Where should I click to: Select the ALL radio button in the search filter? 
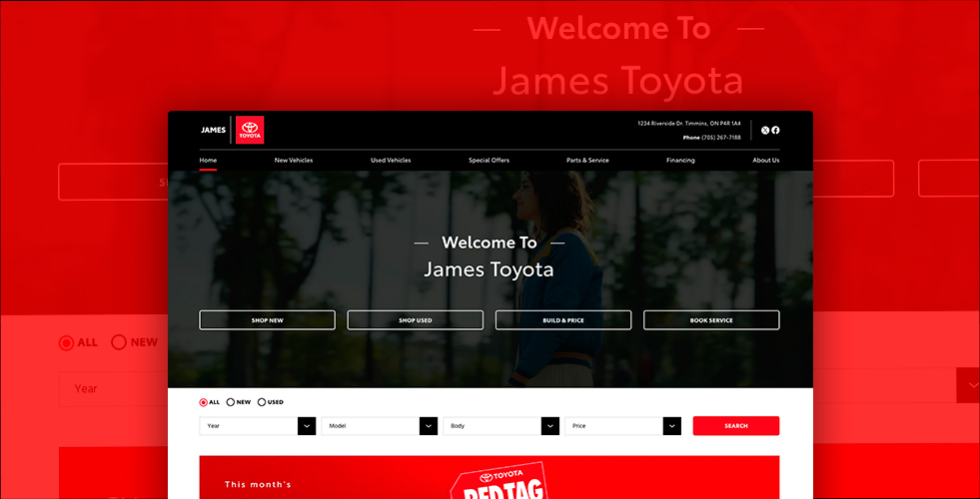pyautogui.click(x=203, y=402)
